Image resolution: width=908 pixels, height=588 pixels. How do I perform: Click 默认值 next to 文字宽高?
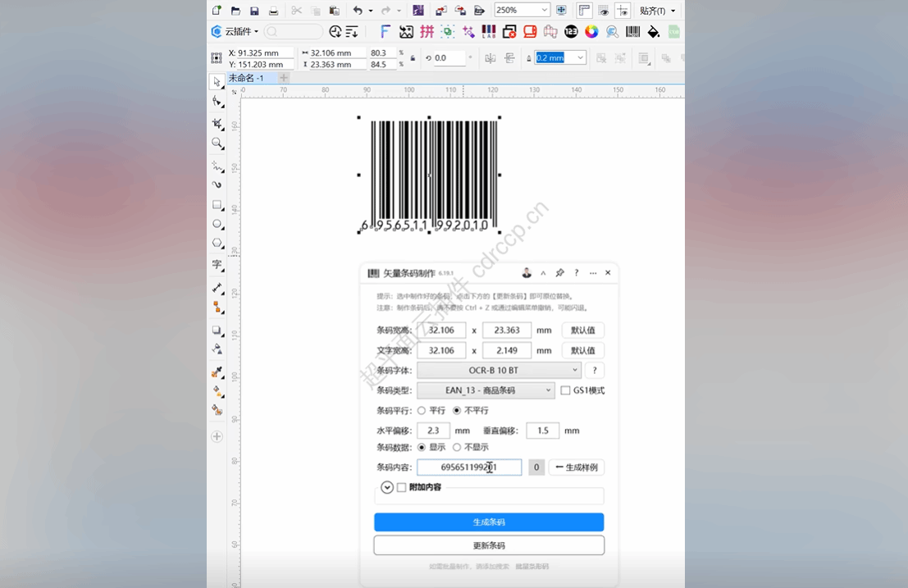coord(582,351)
